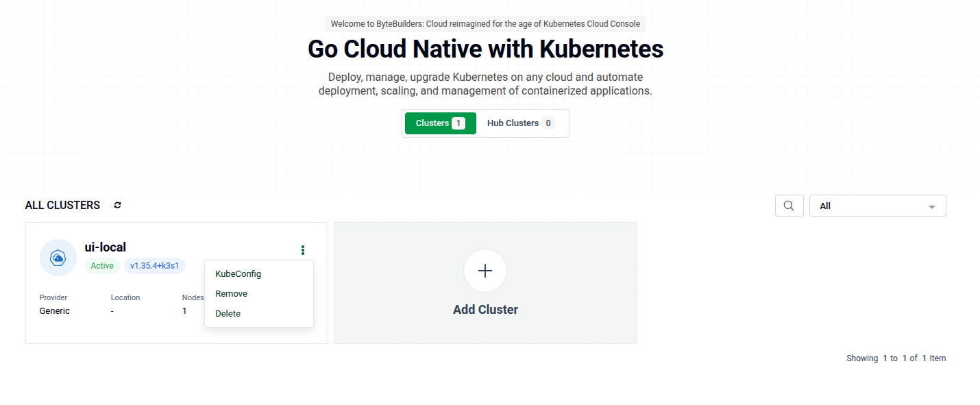
Task: Click the v1.35.4+k3s1 version badge
Action: (154, 266)
